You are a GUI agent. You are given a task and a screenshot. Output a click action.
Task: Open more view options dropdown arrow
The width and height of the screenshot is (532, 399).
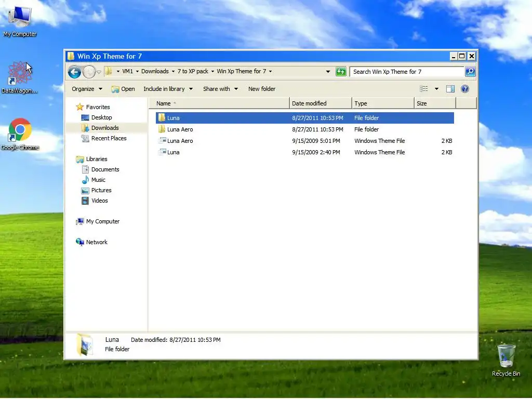[x=436, y=89]
